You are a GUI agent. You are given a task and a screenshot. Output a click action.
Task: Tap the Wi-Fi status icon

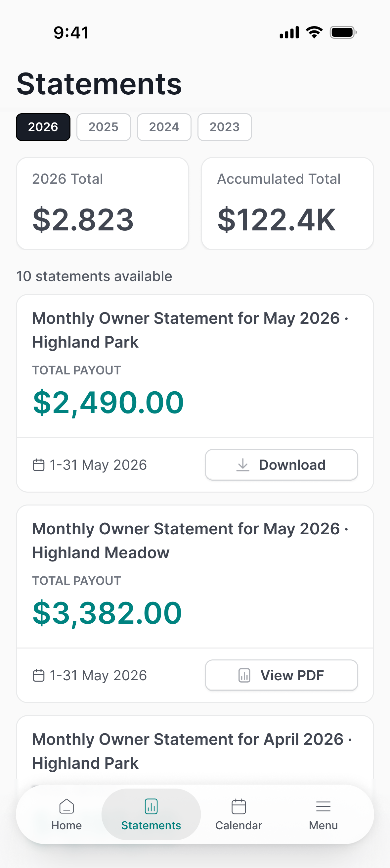(x=314, y=32)
